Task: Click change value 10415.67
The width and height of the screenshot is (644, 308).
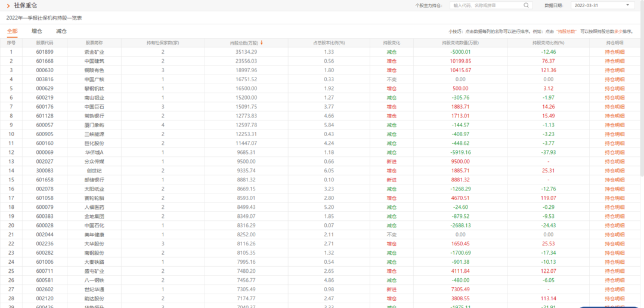Action: [460, 70]
